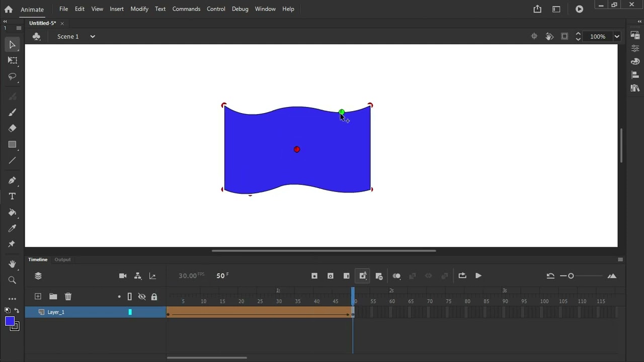Swap stroke and fill colors

[17, 310]
